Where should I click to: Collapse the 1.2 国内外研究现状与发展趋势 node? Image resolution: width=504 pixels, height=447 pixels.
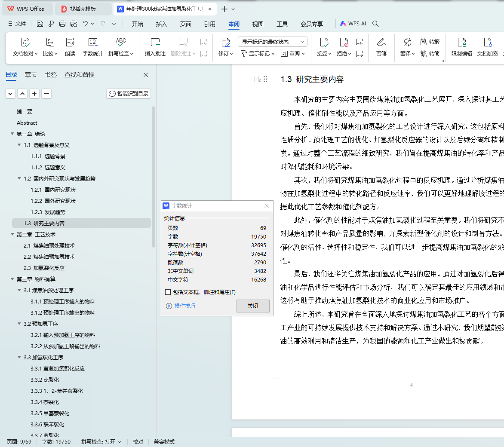(19, 178)
